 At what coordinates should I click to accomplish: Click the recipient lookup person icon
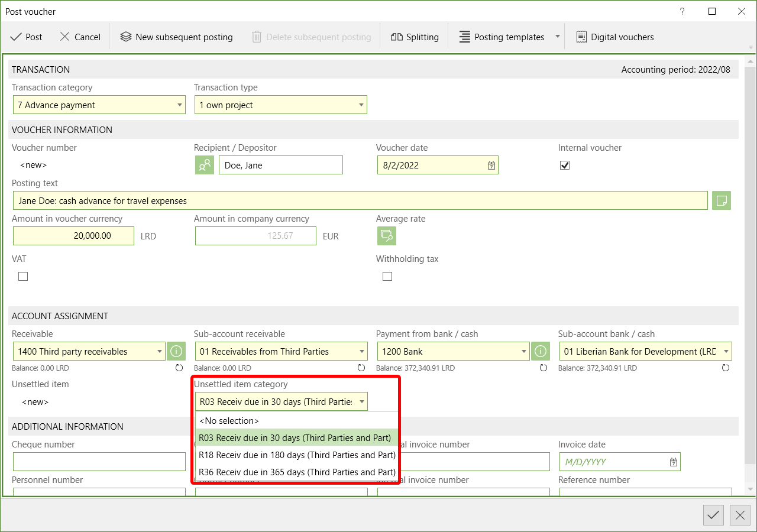205,165
